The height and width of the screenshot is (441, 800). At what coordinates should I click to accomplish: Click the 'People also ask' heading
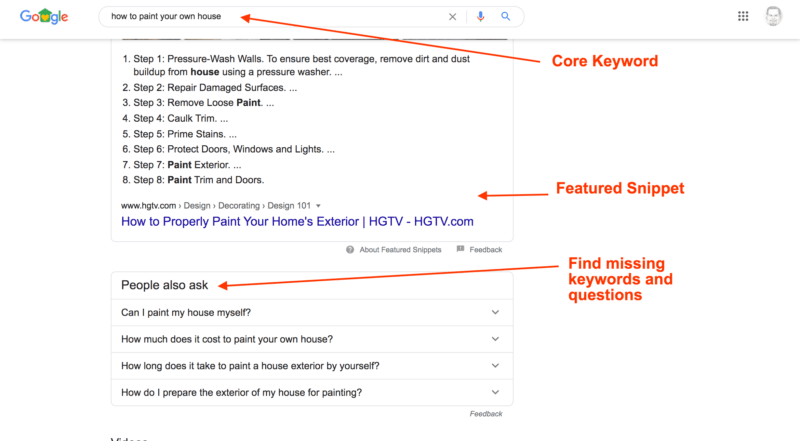[164, 285]
